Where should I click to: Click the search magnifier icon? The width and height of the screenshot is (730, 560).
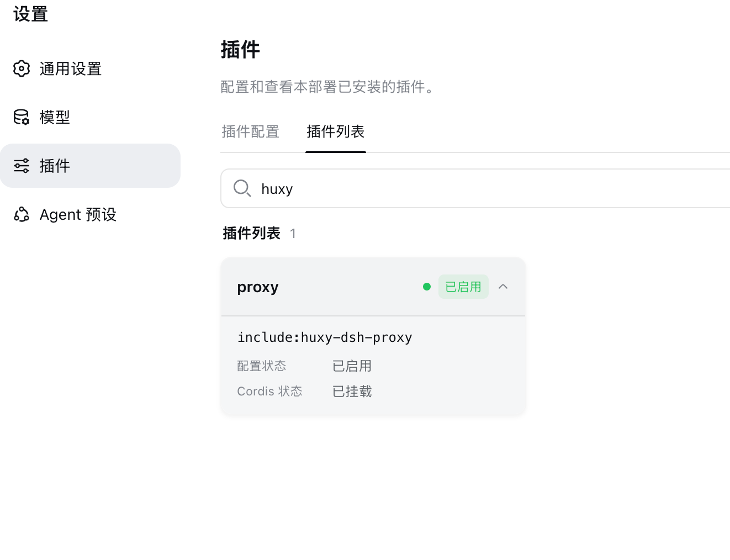(x=242, y=188)
